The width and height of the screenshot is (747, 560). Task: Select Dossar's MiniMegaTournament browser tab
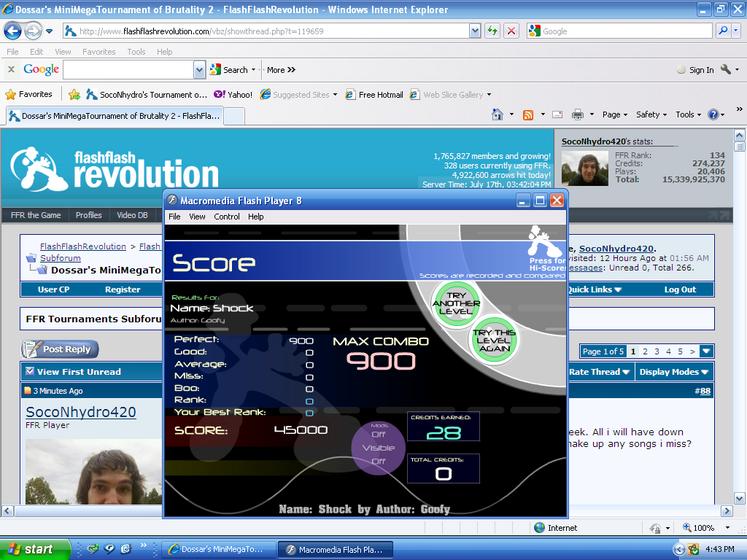click(x=114, y=116)
